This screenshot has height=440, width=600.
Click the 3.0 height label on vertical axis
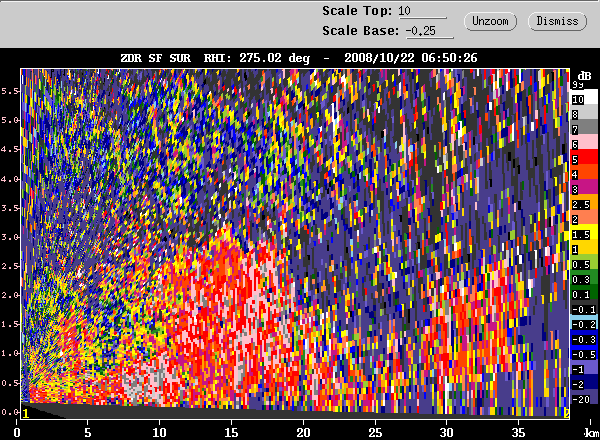(9, 238)
